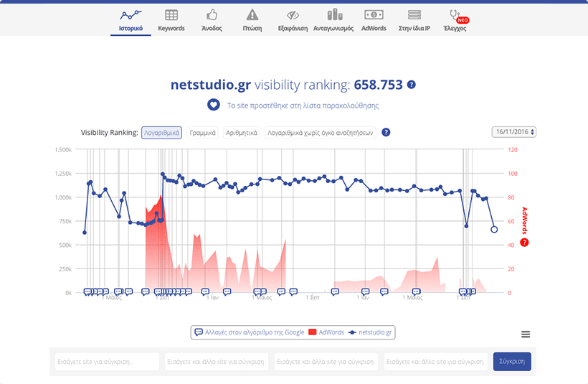Viewport: 588px width, 384px height.
Task: Click the third site comparison input field
Action: point(326,362)
